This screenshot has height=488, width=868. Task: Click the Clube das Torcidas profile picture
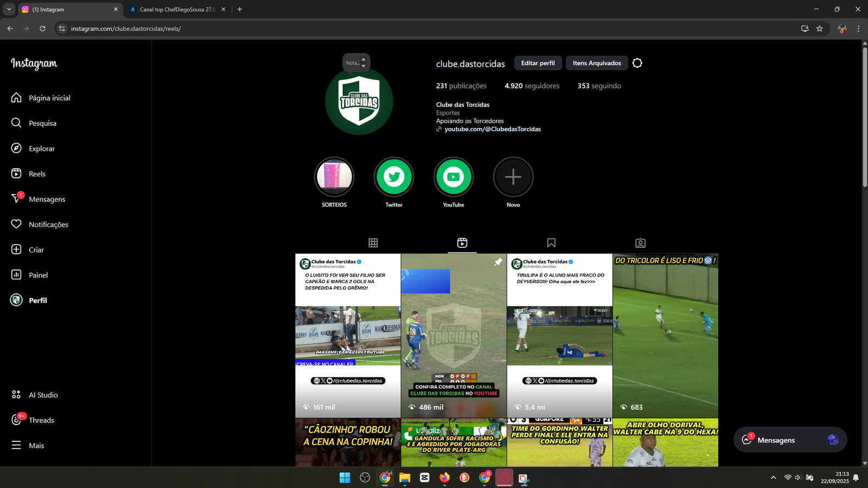coord(359,101)
